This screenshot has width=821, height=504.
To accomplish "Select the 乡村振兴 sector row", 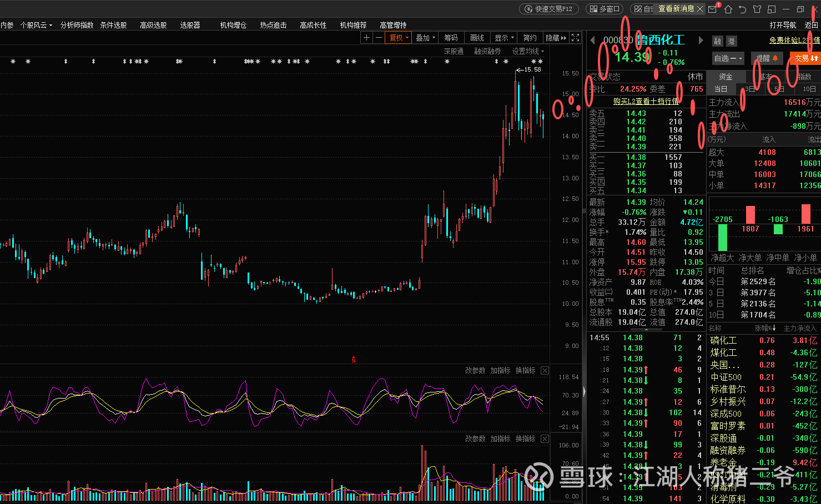I will pyautogui.click(x=764, y=401).
